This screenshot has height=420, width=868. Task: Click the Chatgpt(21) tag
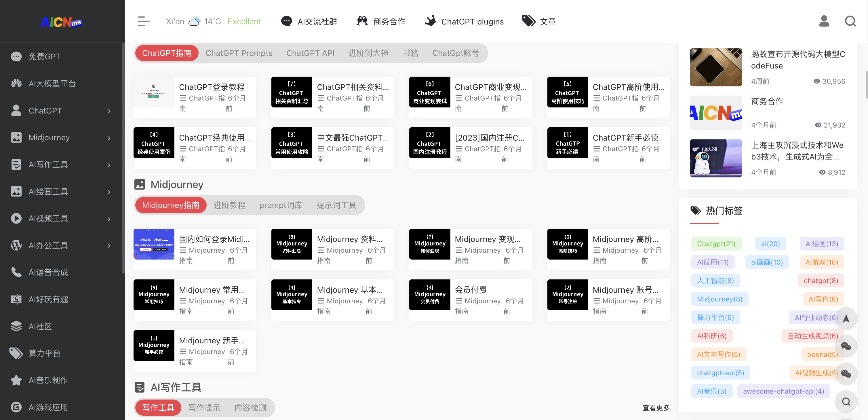pos(716,244)
